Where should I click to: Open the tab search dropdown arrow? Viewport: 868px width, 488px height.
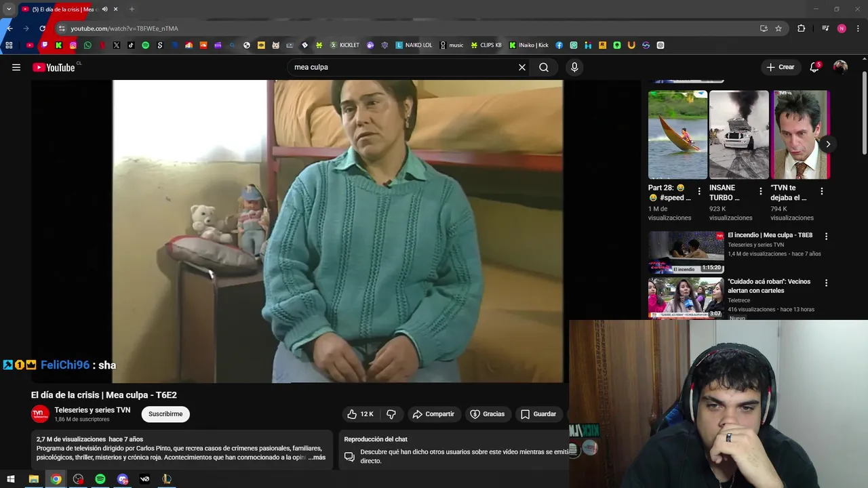9,9
